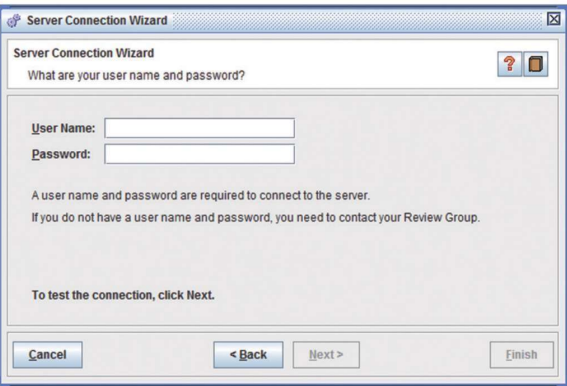Click the bold Server Connection Wizard heading
The image size is (567, 386).
click(x=84, y=53)
